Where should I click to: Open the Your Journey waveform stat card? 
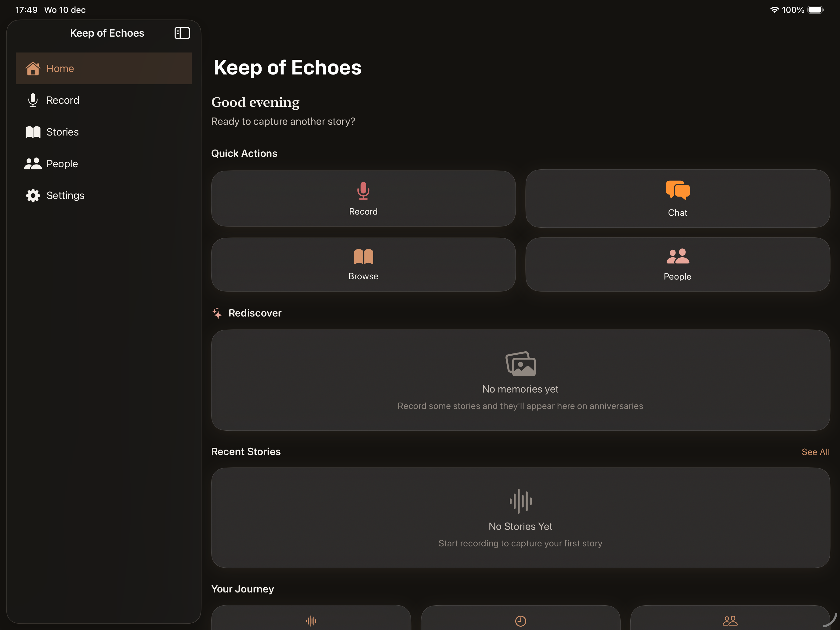click(311, 617)
